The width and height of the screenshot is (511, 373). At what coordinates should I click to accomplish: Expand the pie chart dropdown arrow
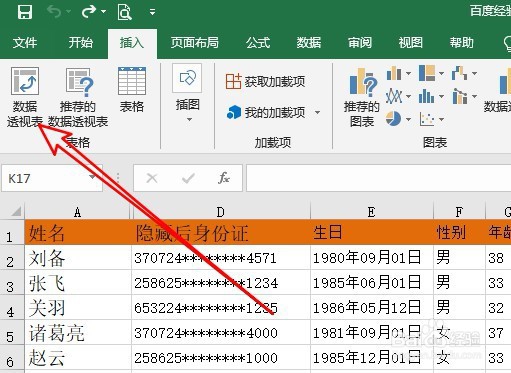point(408,119)
